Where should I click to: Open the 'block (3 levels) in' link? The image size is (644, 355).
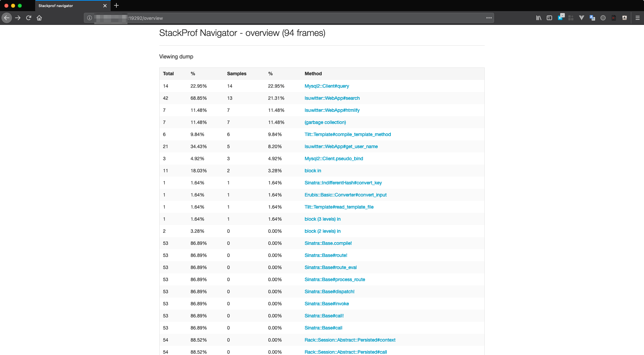pyautogui.click(x=323, y=219)
